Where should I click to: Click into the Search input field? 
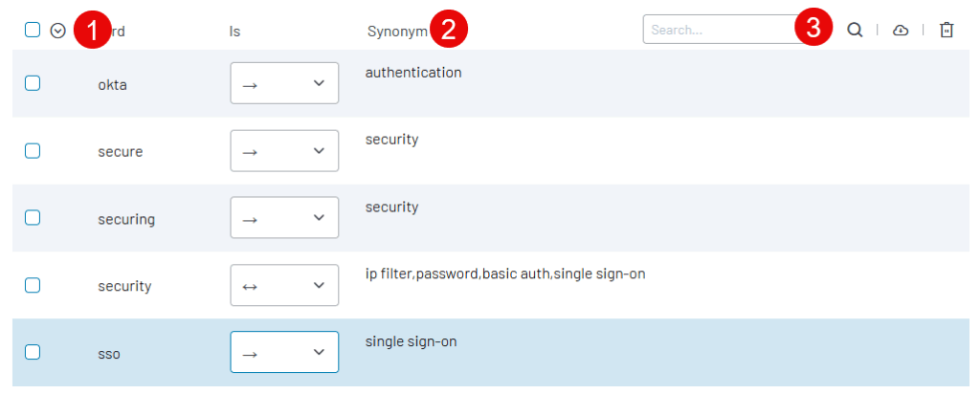[x=718, y=30]
